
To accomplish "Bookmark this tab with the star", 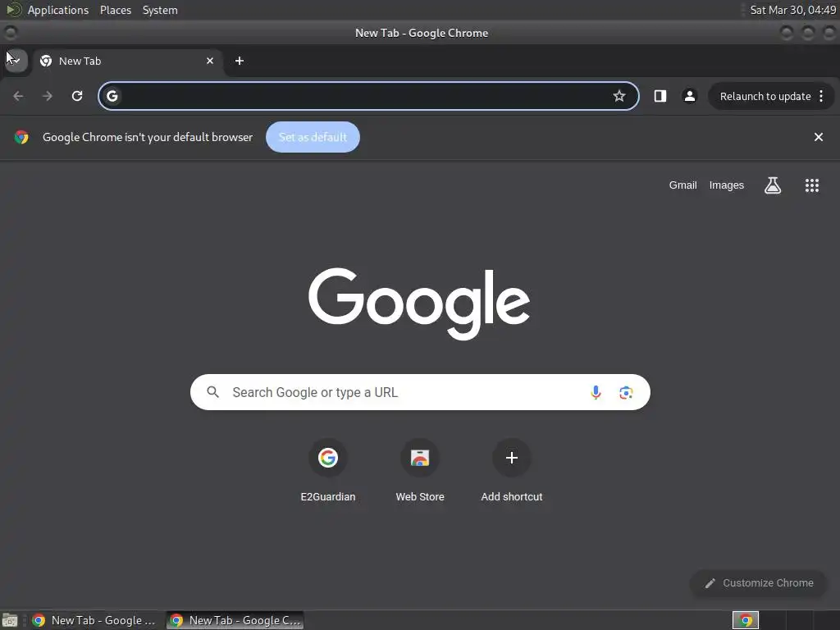I will click(619, 96).
